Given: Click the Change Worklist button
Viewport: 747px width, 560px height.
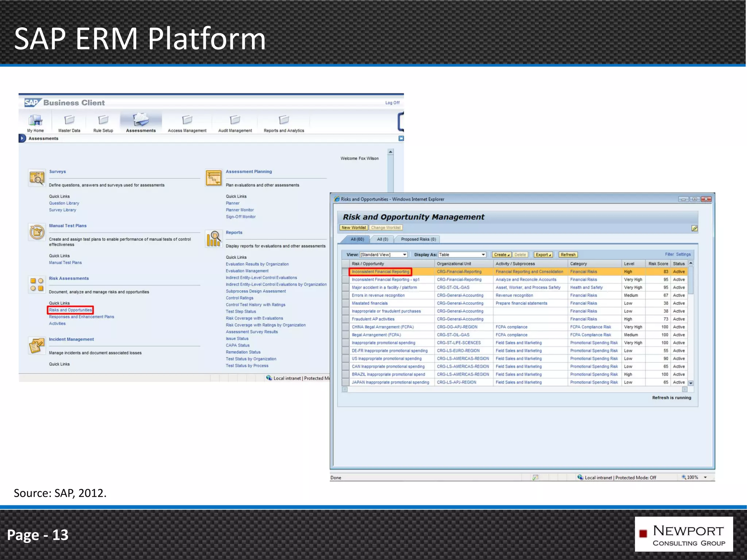Looking at the screenshot, I should 386,227.
